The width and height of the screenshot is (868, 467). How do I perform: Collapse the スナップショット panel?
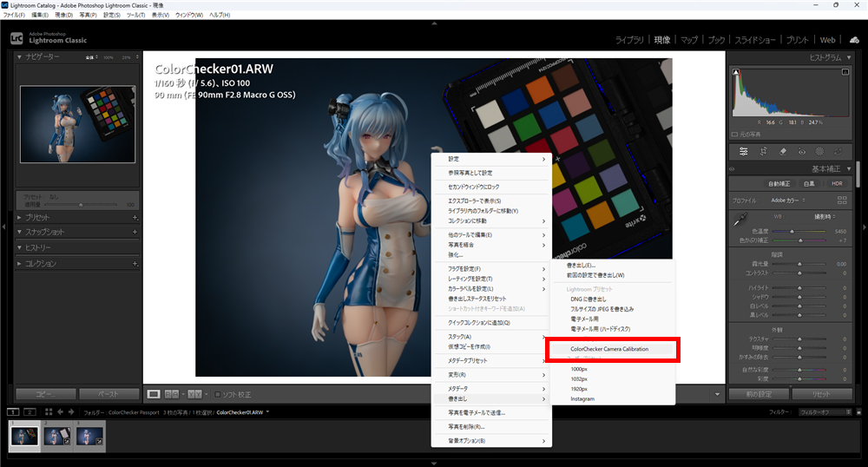point(19,232)
